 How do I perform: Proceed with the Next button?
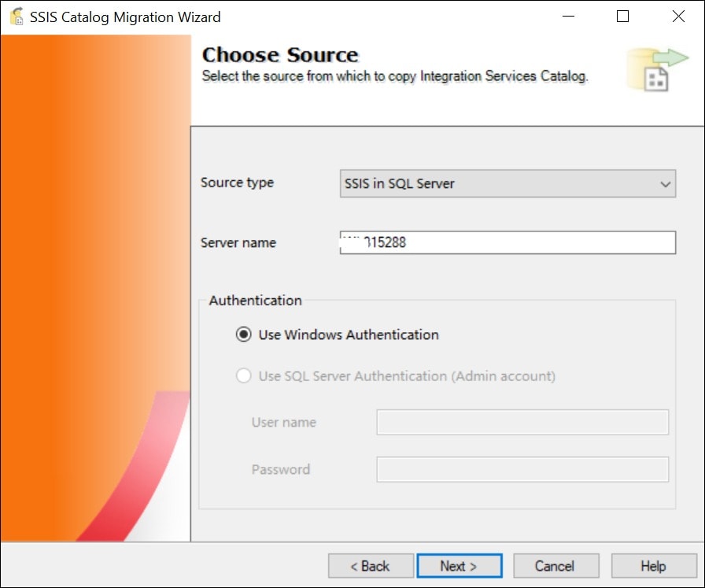pos(459,566)
